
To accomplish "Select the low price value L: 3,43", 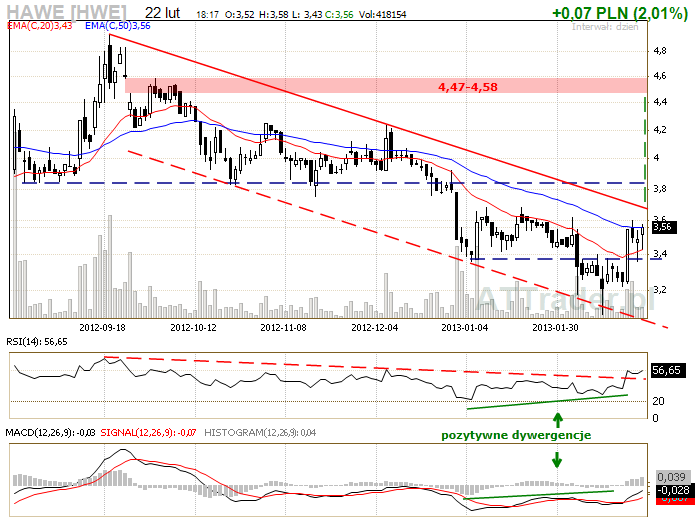I will 307,15.
